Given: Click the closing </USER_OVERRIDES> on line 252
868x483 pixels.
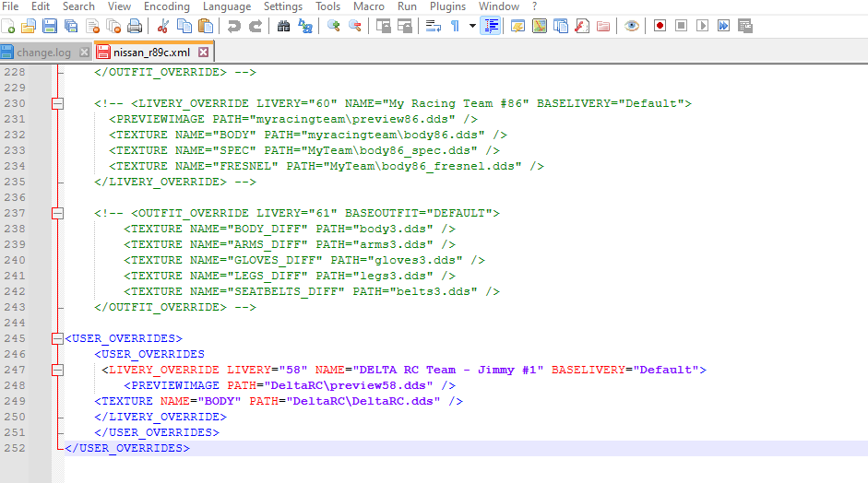Looking at the screenshot, I should click(127, 448).
